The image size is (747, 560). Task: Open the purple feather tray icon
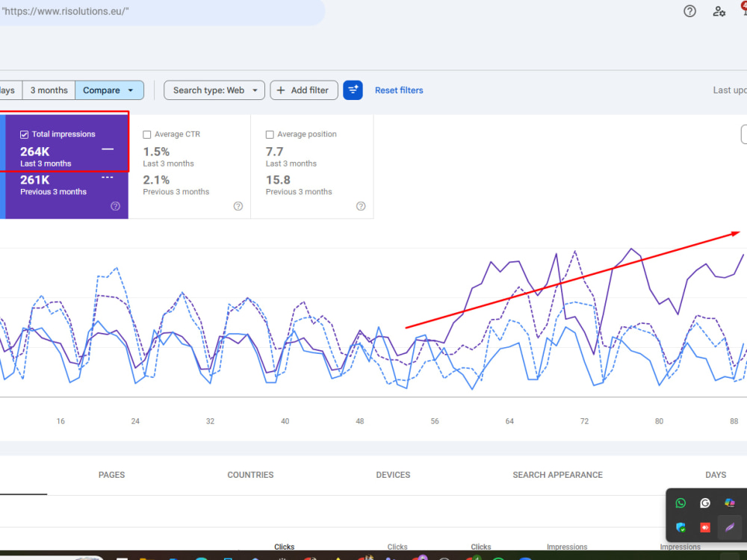[x=729, y=527]
